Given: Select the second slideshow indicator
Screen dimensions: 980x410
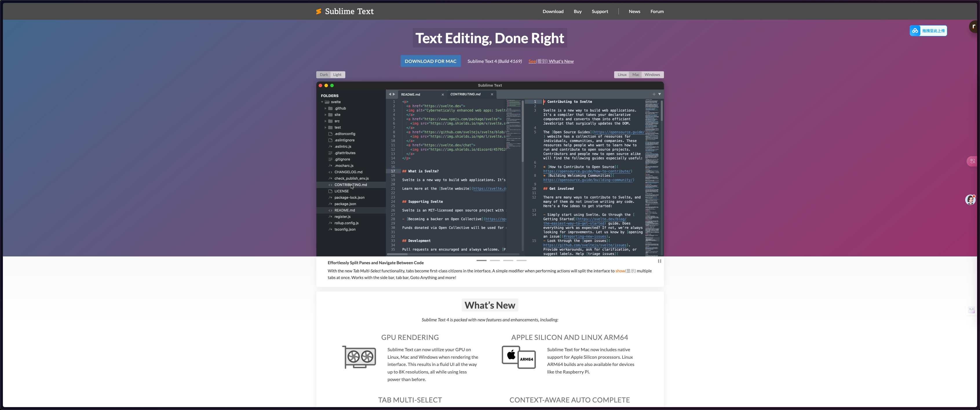Looking at the screenshot, I should [494, 260].
